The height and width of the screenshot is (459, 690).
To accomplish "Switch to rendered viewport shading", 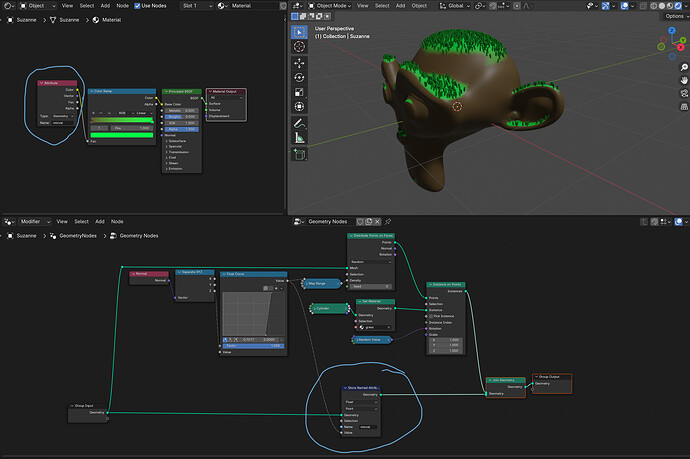I will pos(678,6).
